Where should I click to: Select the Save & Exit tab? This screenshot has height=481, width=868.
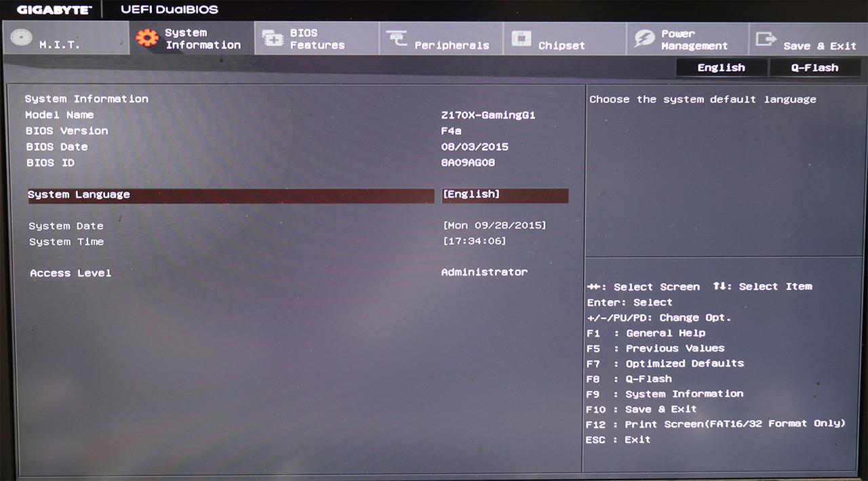[x=808, y=38]
